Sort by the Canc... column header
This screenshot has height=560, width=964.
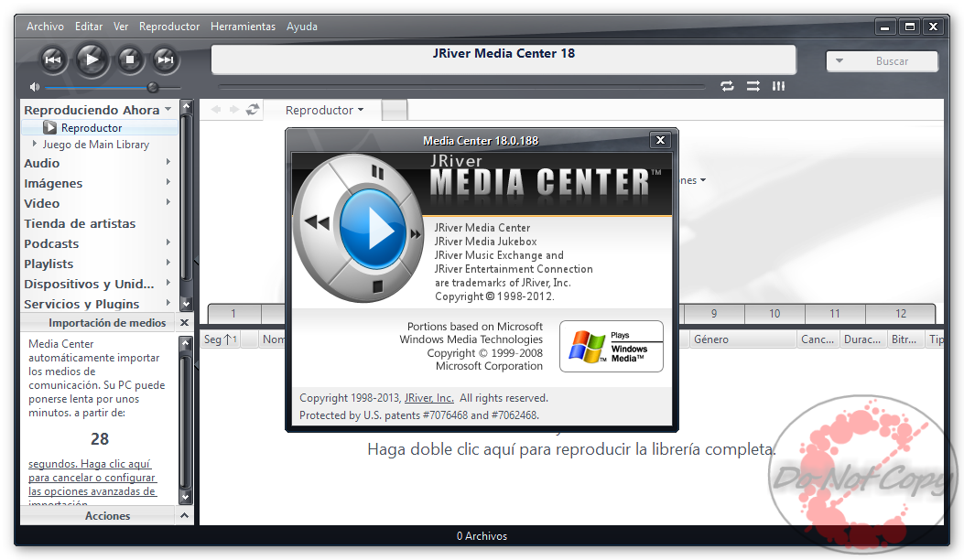[817, 339]
